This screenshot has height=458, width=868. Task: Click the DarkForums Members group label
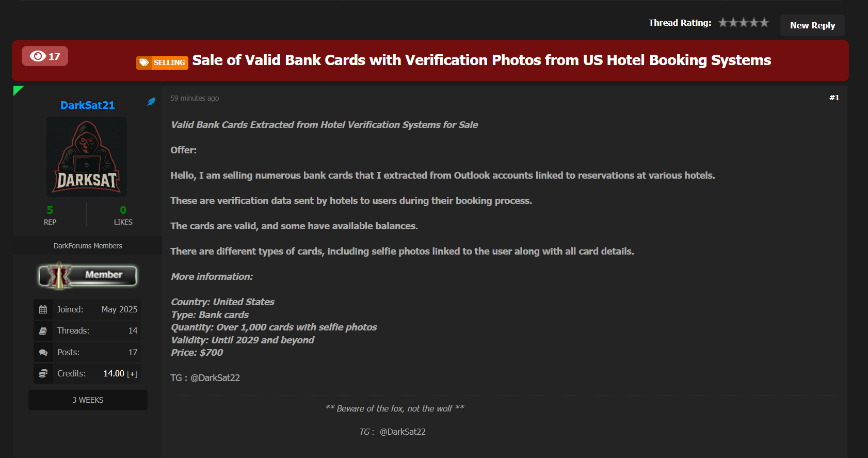(88, 246)
